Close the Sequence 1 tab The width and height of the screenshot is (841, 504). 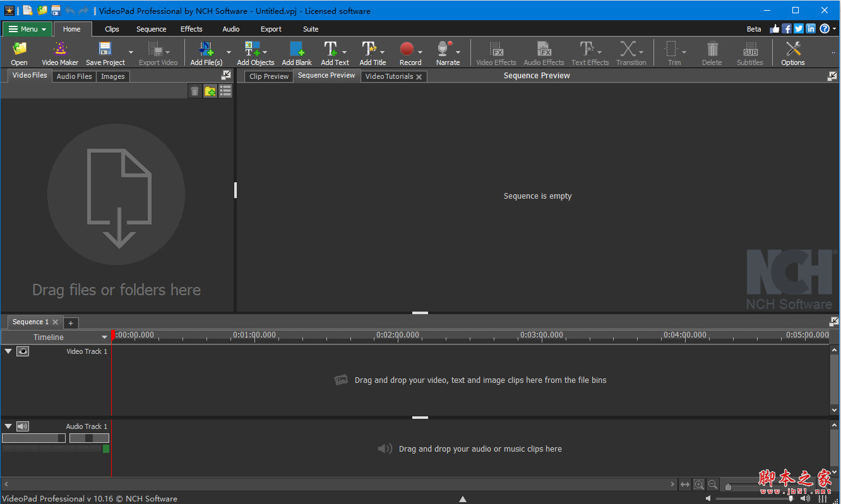pos(56,322)
